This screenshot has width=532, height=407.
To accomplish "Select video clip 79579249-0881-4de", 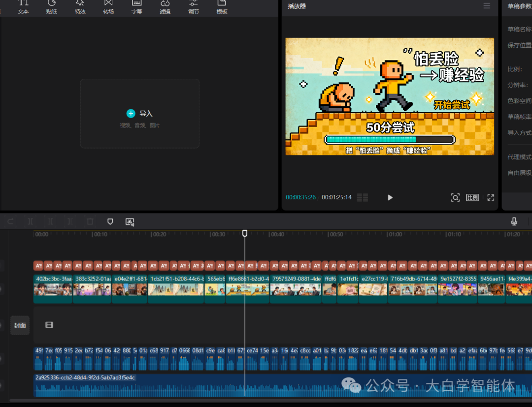I will coord(296,289).
